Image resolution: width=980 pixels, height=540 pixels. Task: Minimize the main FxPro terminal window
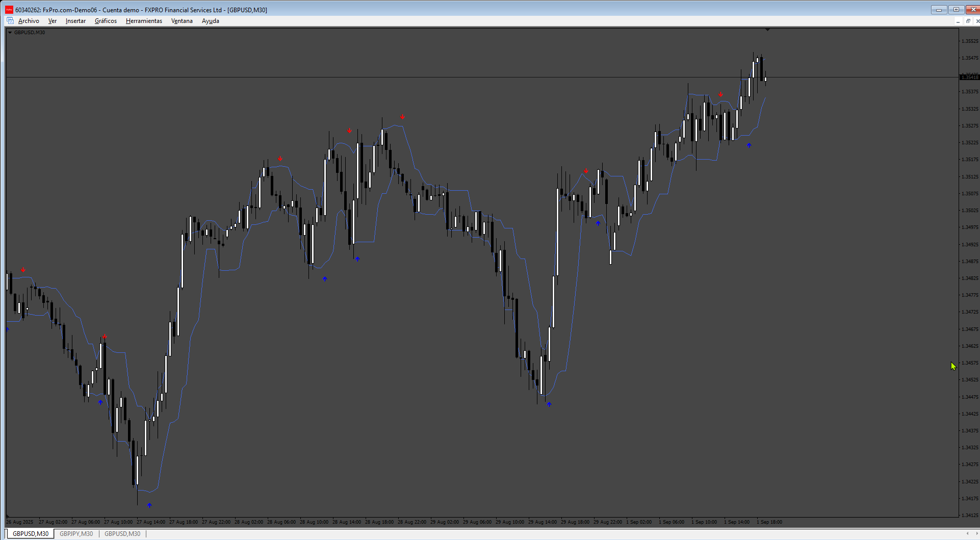pyautogui.click(x=939, y=10)
